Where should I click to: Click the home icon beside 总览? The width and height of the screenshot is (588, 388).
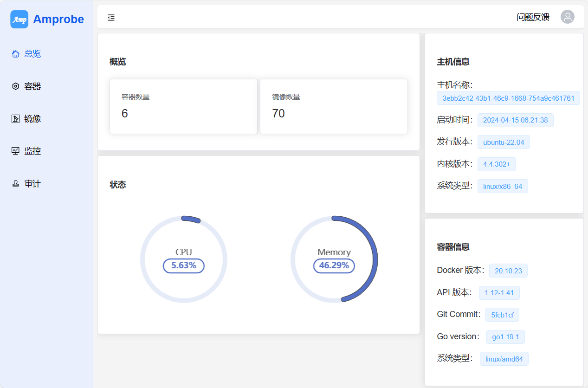[16, 54]
